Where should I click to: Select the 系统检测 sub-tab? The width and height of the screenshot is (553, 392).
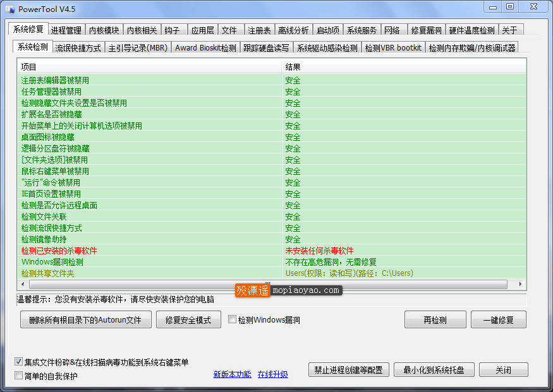pyautogui.click(x=32, y=47)
